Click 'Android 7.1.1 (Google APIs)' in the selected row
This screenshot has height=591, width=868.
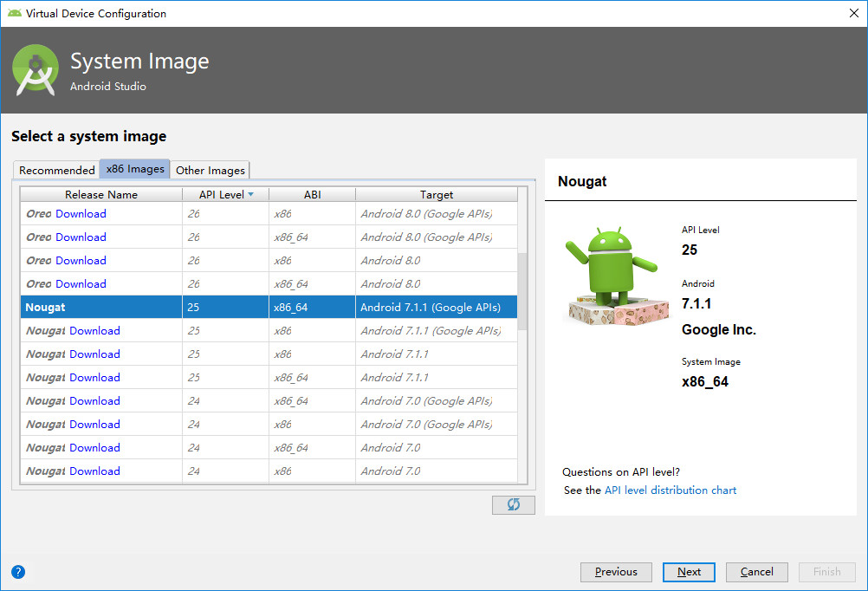point(431,307)
